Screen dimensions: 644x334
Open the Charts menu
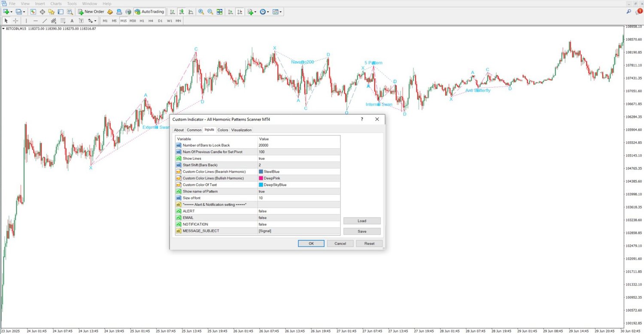56,3
